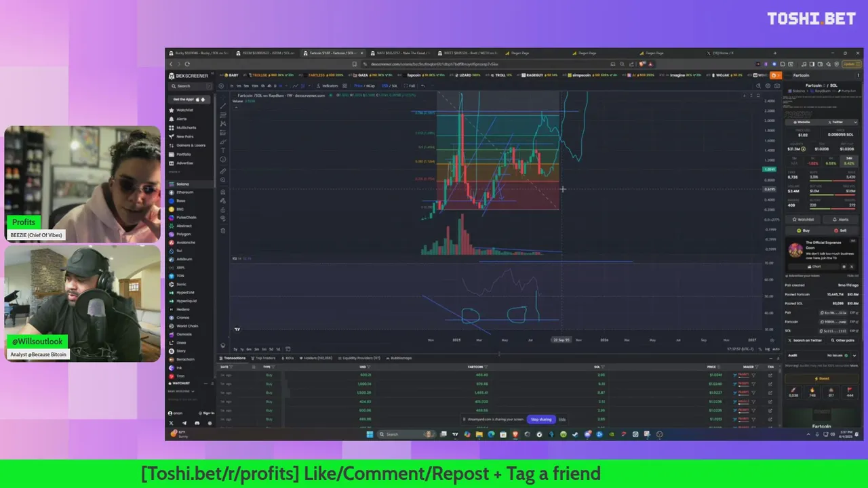
Task: Select the trend line drawing tool
Action: coord(222,106)
